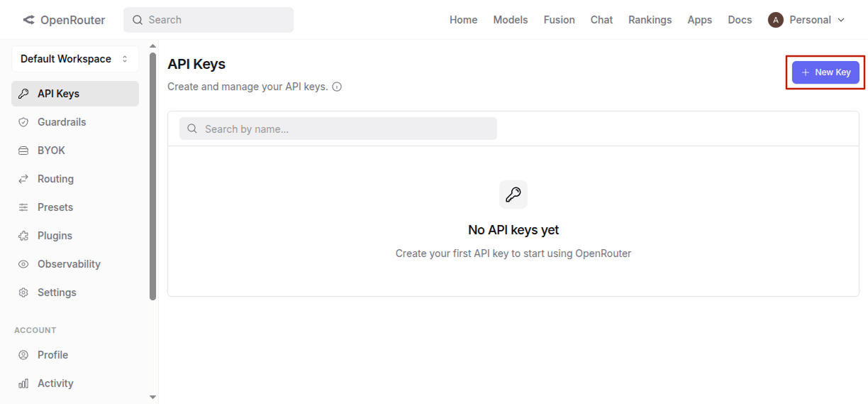Click the Create your first API key message
The width and height of the screenshot is (868, 404).
[513, 253]
